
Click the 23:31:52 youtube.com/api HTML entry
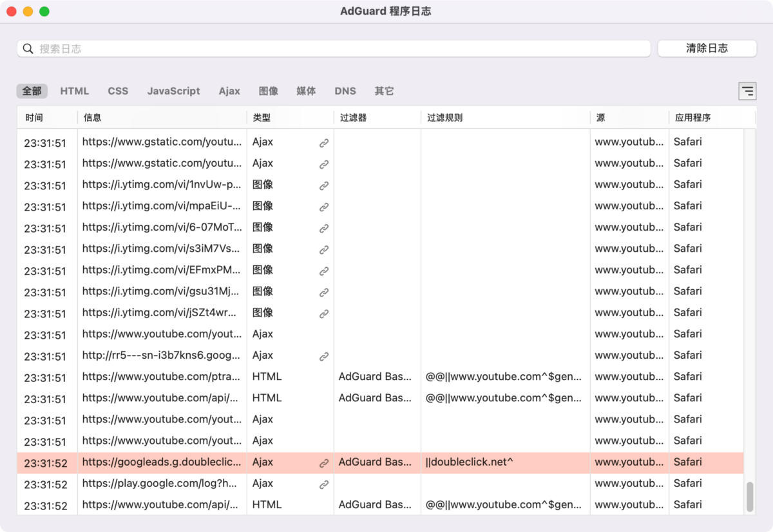point(381,505)
